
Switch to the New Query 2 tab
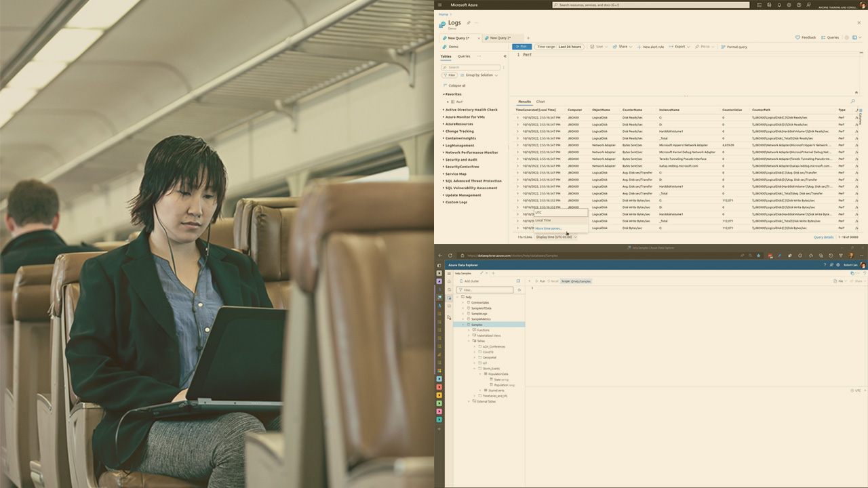pos(500,38)
